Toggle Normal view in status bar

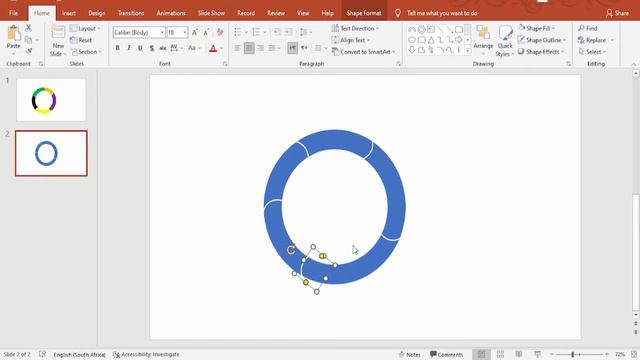coord(482,354)
